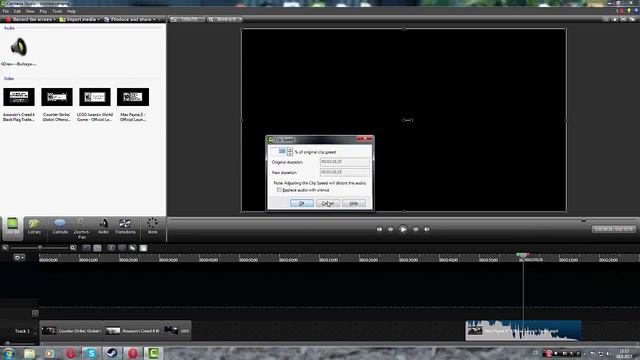Zoom out the timeline icon
Screen dimensions: 640x360
5,248
